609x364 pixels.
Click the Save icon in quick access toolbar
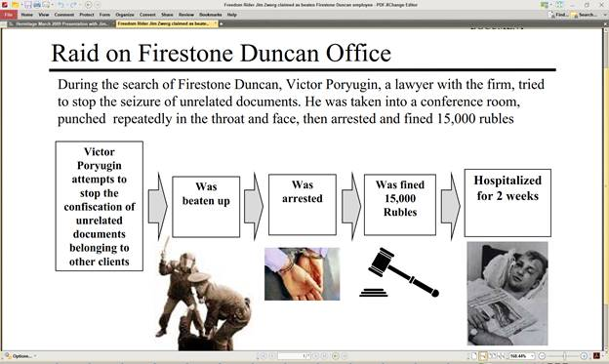point(28,5)
